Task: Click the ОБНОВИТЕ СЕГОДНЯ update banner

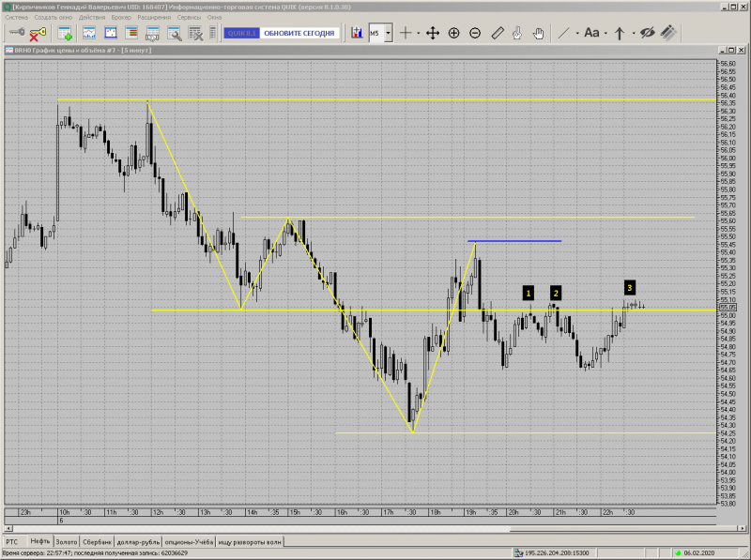Action: click(x=299, y=33)
